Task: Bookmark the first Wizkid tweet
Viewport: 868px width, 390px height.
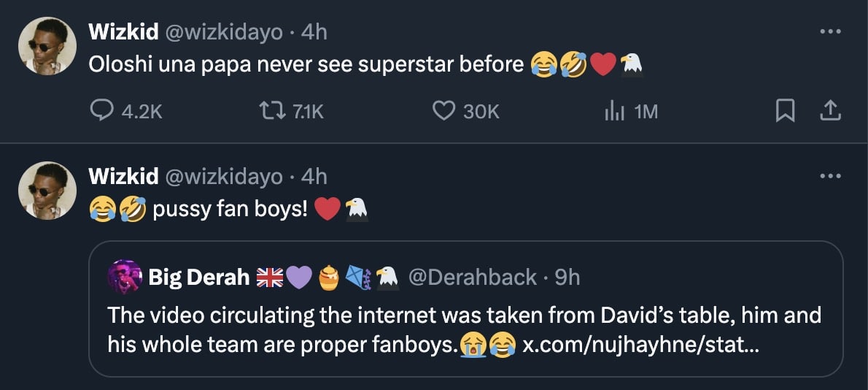Action: click(784, 111)
